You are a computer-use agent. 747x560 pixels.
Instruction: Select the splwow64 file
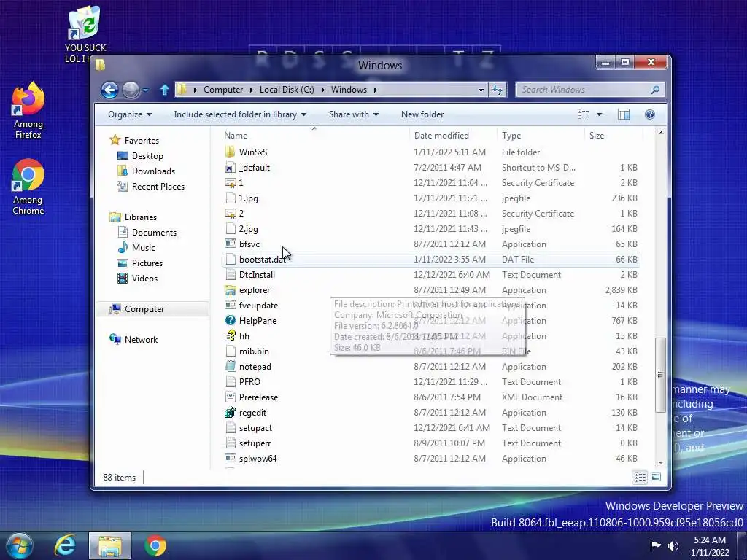(x=258, y=459)
